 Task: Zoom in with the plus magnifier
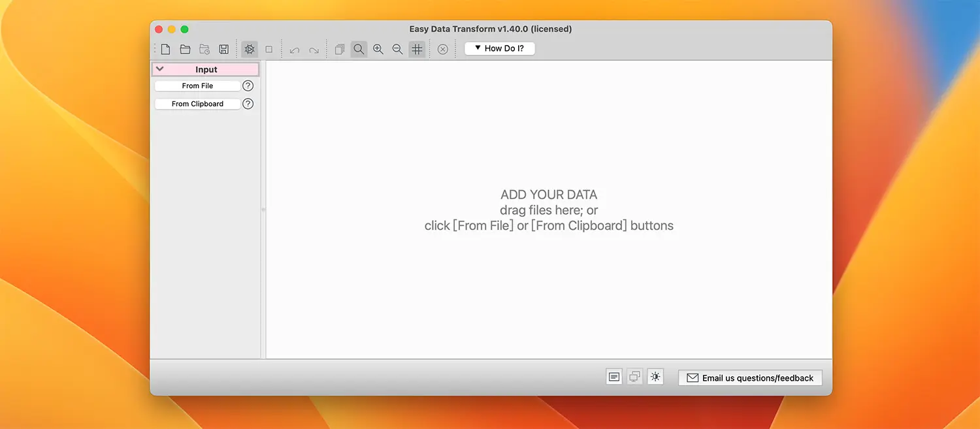(x=378, y=49)
